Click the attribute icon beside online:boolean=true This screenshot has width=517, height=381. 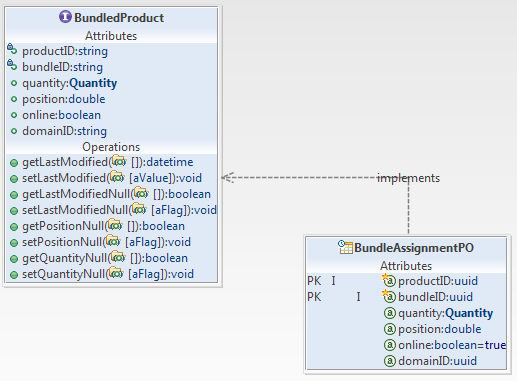pos(390,345)
